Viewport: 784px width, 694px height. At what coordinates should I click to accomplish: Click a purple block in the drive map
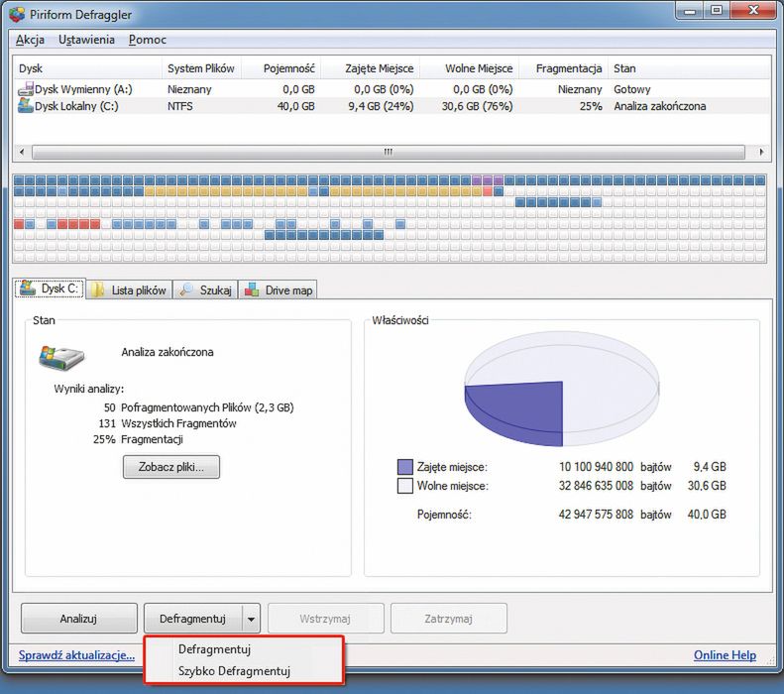[487, 181]
